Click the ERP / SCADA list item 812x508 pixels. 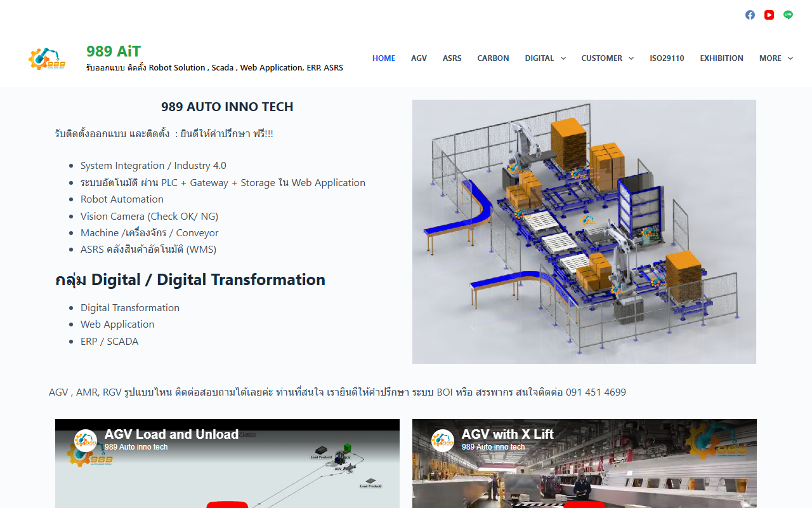click(x=109, y=342)
